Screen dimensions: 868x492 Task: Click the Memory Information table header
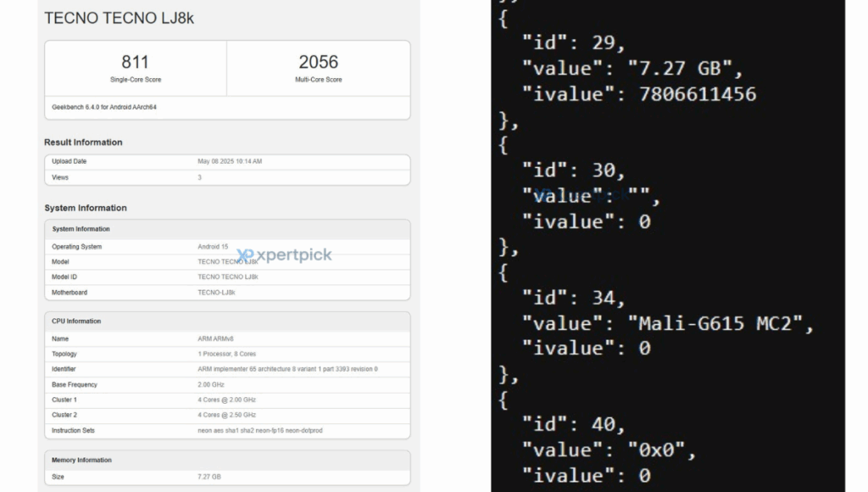(81, 461)
